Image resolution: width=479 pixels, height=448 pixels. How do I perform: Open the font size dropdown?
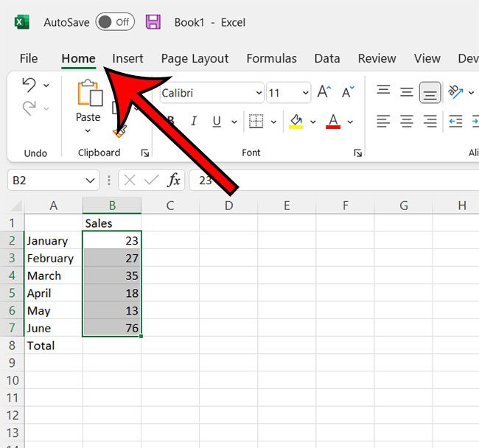[x=305, y=93]
